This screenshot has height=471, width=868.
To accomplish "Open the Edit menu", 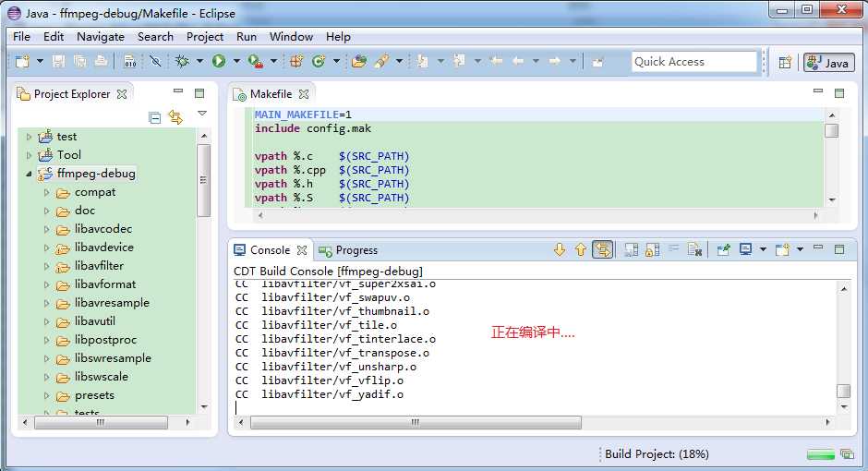I will (x=54, y=37).
